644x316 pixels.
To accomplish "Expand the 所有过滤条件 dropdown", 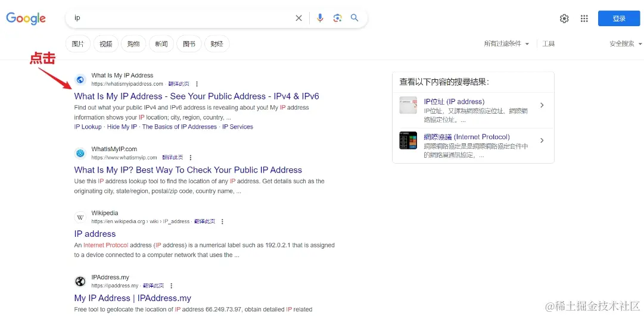I will tap(506, 43).
